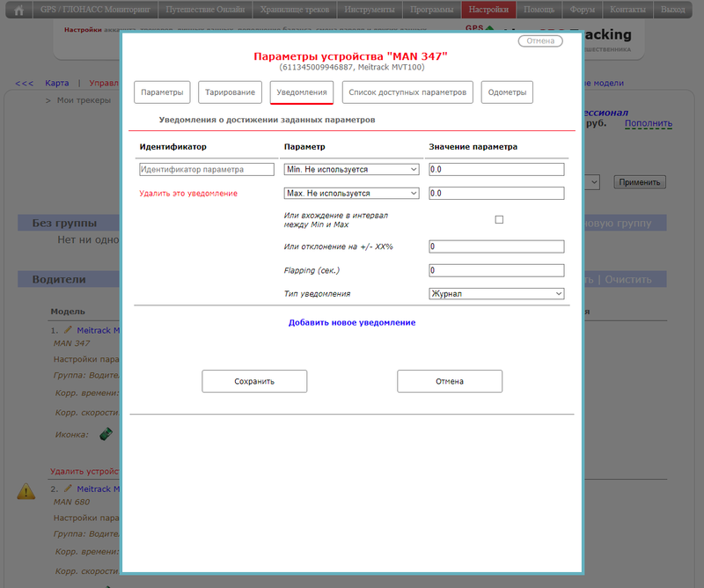Click 'Удалить это уведомление' link

pyautogui.click(x=188, y=194)
